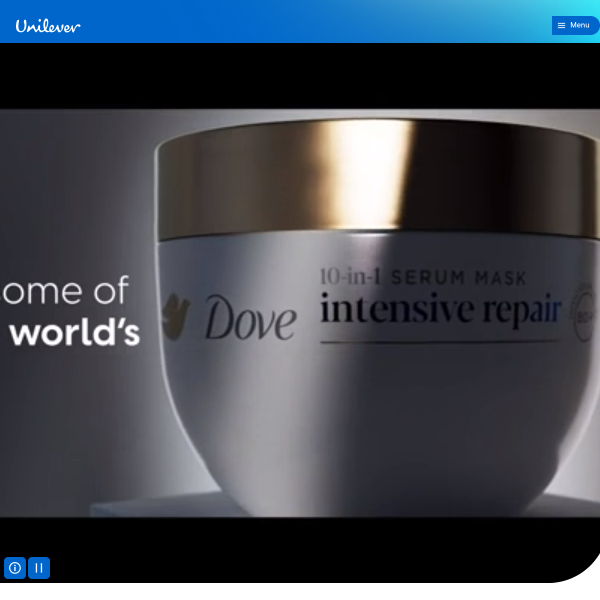Click the Dove serum mask video area
The width and height of the screenshot is (600, 600).
[300, 313]
